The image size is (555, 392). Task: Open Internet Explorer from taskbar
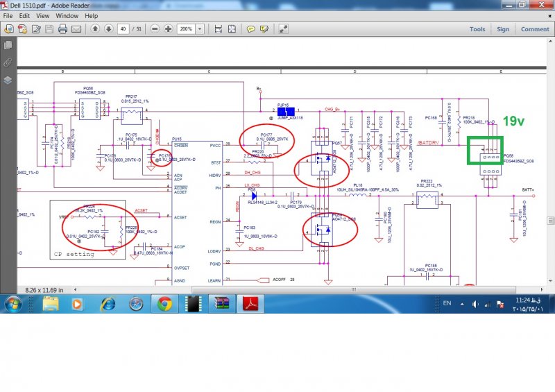108,304
